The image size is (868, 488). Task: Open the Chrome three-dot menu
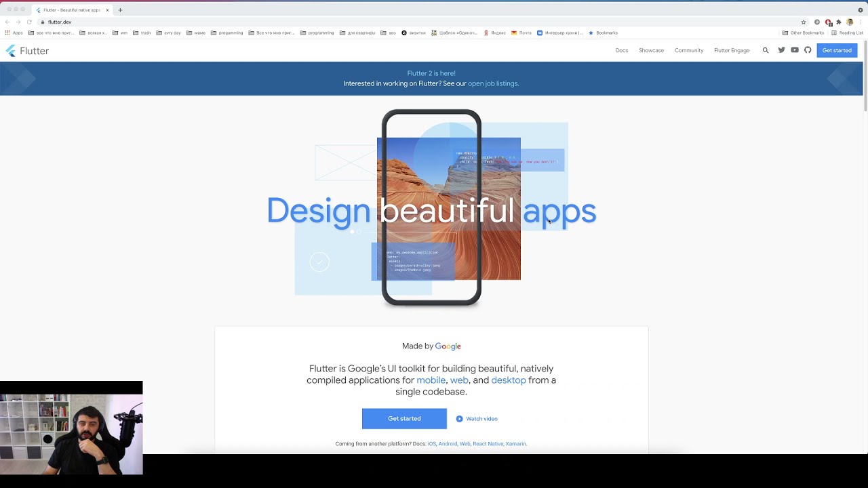[861, 22]
